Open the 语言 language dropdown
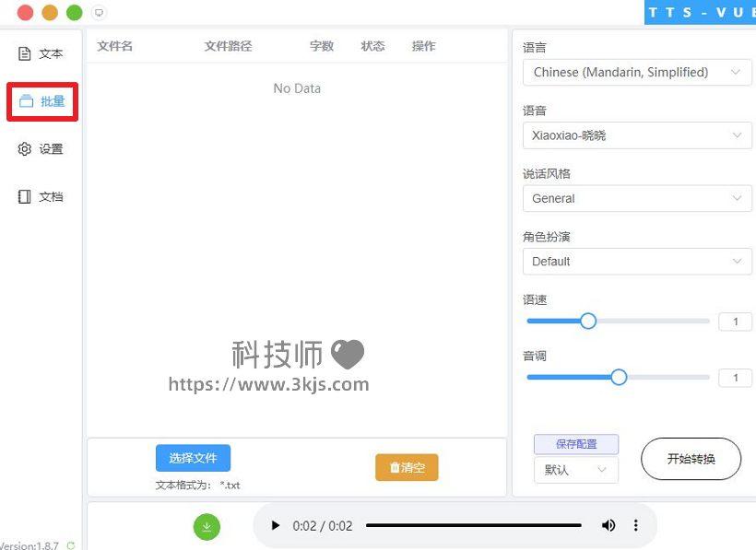Screen dimensions: 756x550 coord(637,72)
